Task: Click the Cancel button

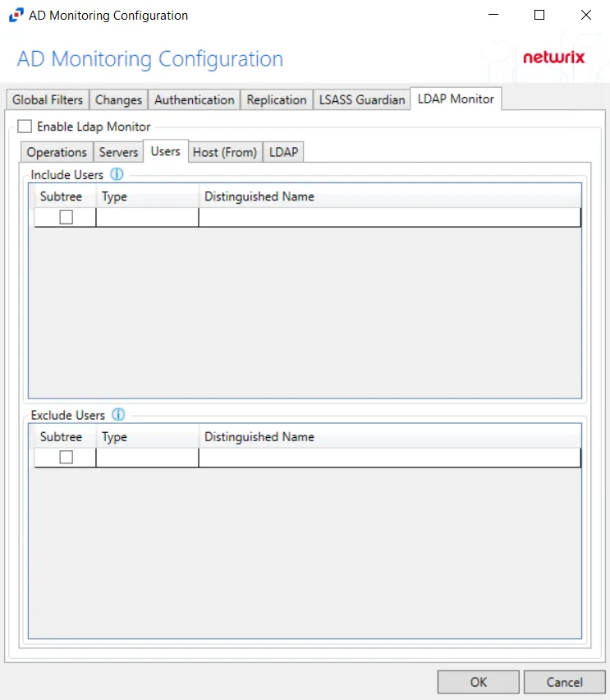Action: 565,682
